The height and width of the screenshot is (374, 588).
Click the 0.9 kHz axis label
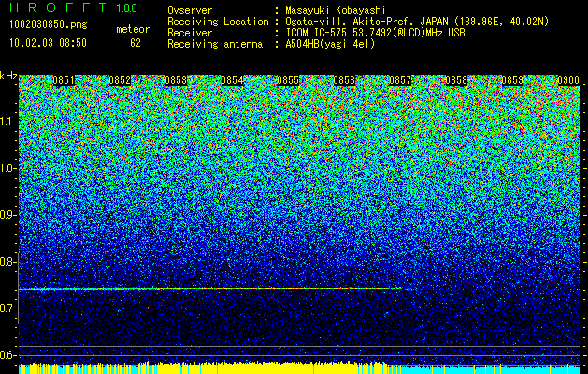[x=7, y=215]
